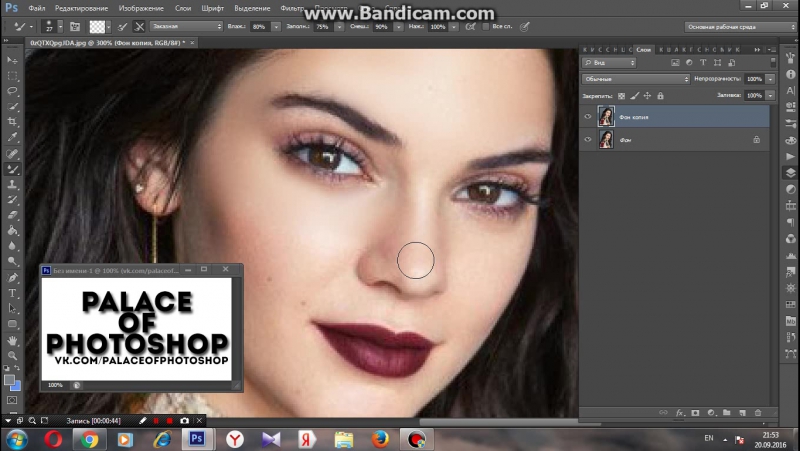
Task: Select the Слои panel tab
Action: coord(643,49)
